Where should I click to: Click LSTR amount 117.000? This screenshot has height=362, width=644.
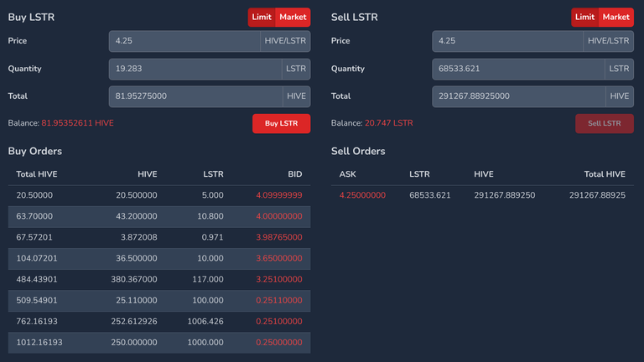[x=208, y=280]
